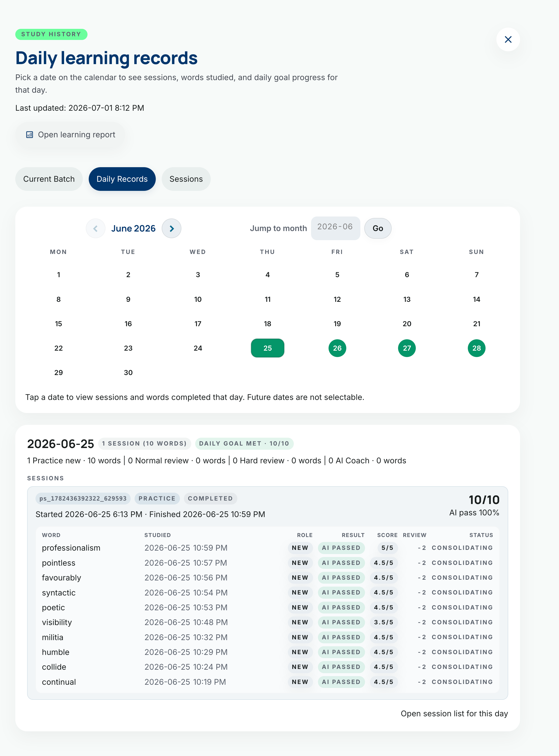Image resolution: width=559 pixels, height=756 pixels.
Task: Click AI PASSED badge in syntactic row
Action: click(x=341, y=593)
